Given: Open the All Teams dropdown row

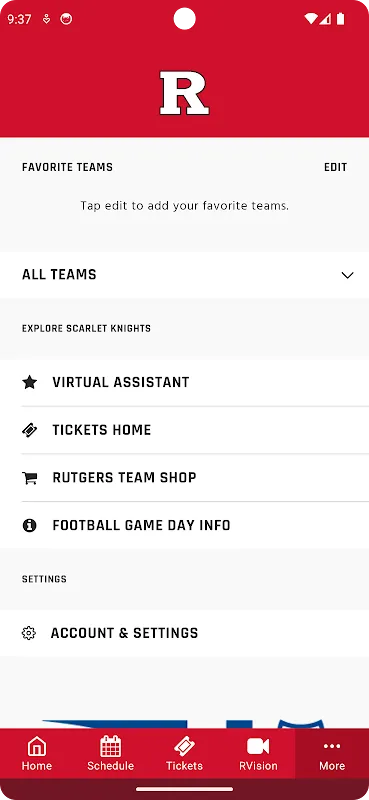Looking at the screenshot, I should (184, 275).
